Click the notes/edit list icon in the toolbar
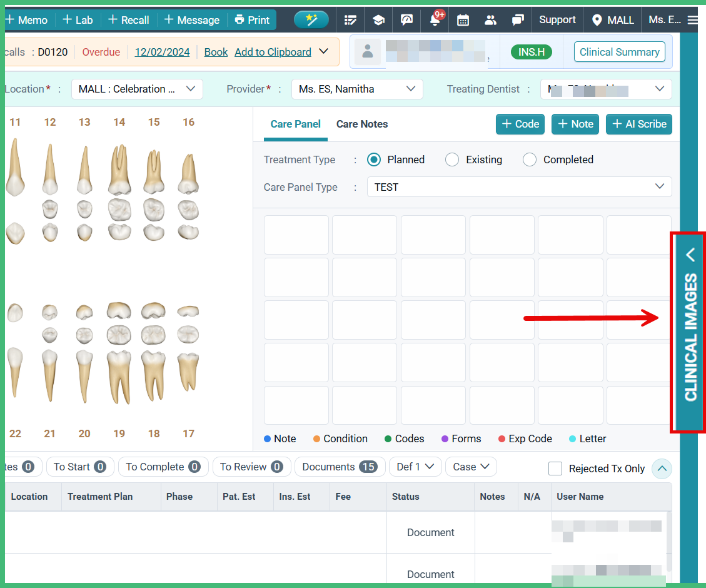Image resolution: width=706 pixels, height=588 pixels. (x=350, y=19)
